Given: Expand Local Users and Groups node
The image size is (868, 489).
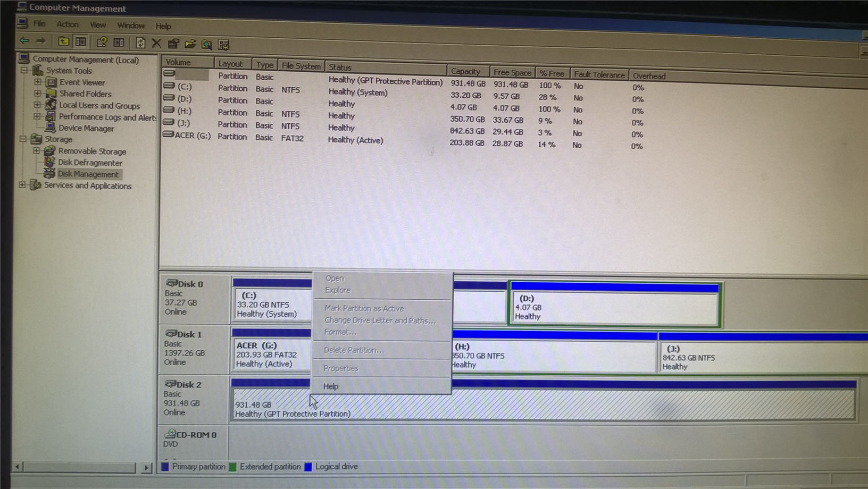Looking at the screenshot, I should coord(37,105).
